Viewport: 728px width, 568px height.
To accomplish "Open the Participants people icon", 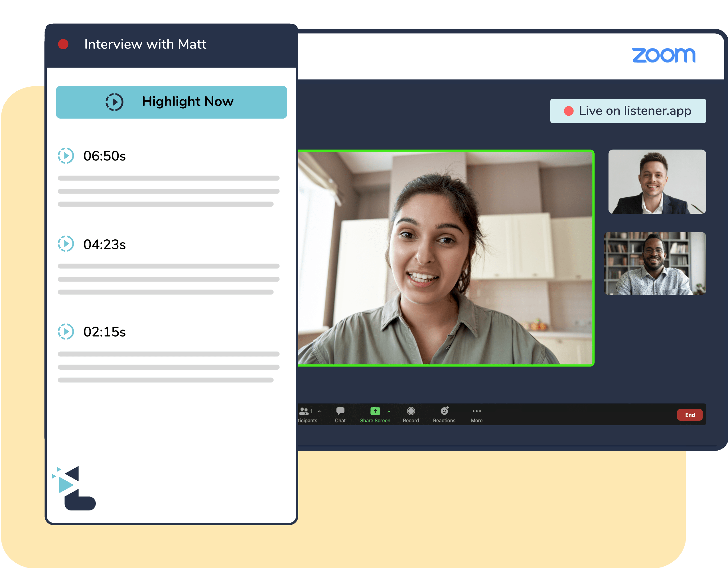I will [x=304, y=411].
